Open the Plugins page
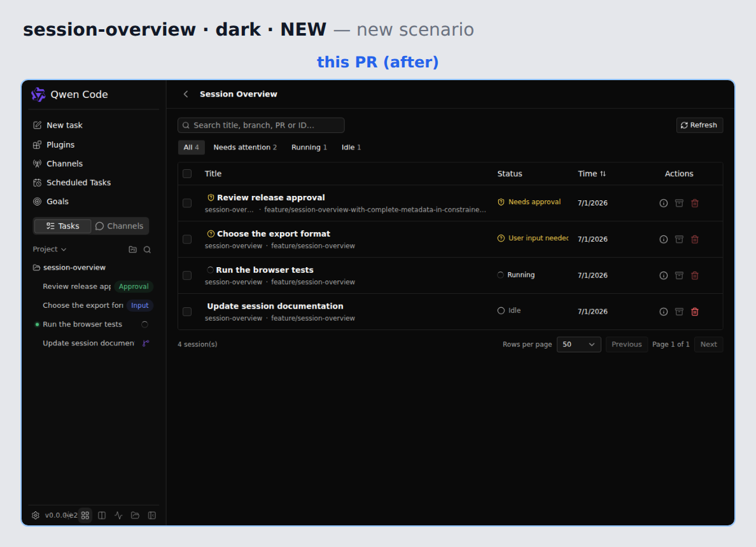Screen dimensions: 756x547 (x=60, y=144)
